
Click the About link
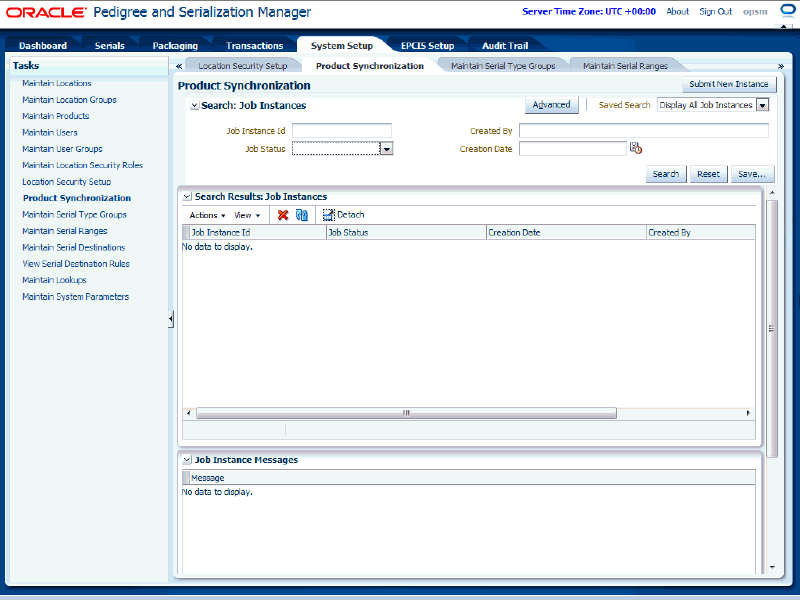tap(678, 11)
